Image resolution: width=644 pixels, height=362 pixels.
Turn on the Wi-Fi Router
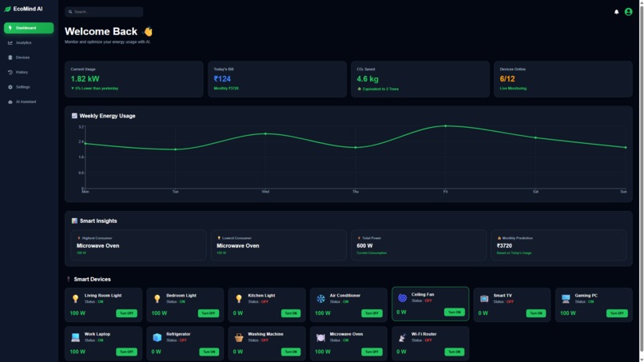[455, 352]
